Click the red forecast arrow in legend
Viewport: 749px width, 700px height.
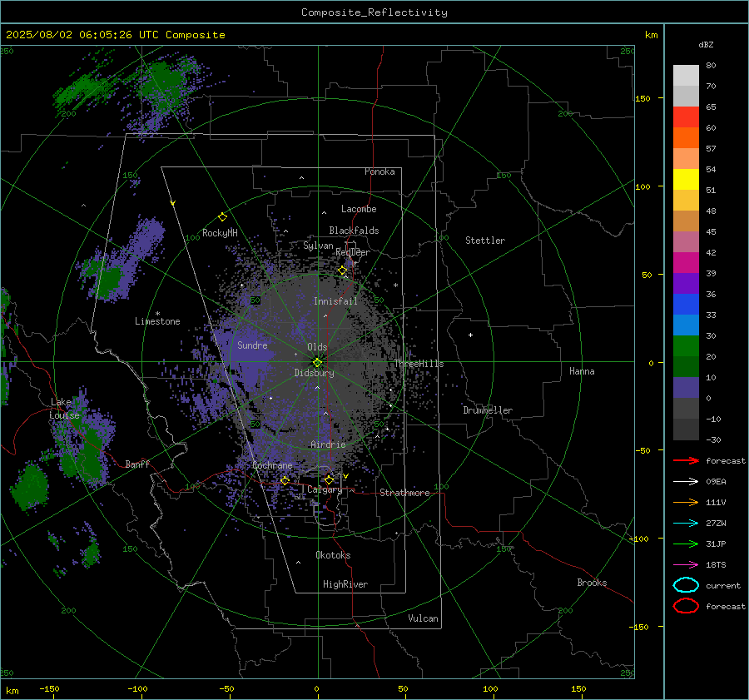pyautogui.click(x=686, y=460)
